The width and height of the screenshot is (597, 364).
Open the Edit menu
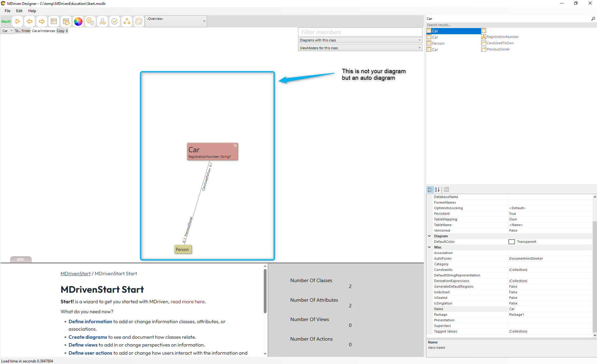coord(19,11)
